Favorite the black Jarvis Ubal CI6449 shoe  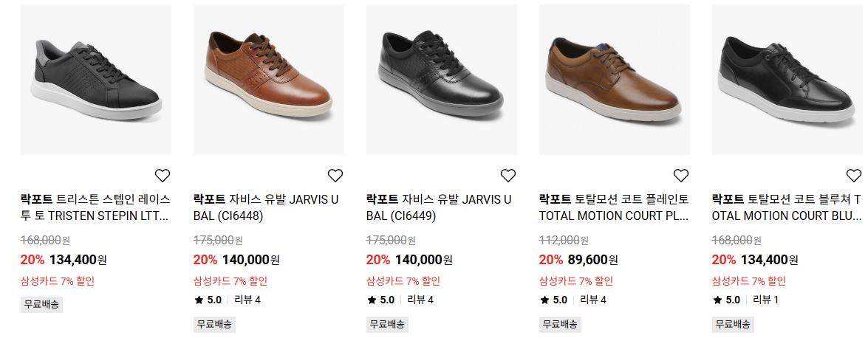point(508,176)
